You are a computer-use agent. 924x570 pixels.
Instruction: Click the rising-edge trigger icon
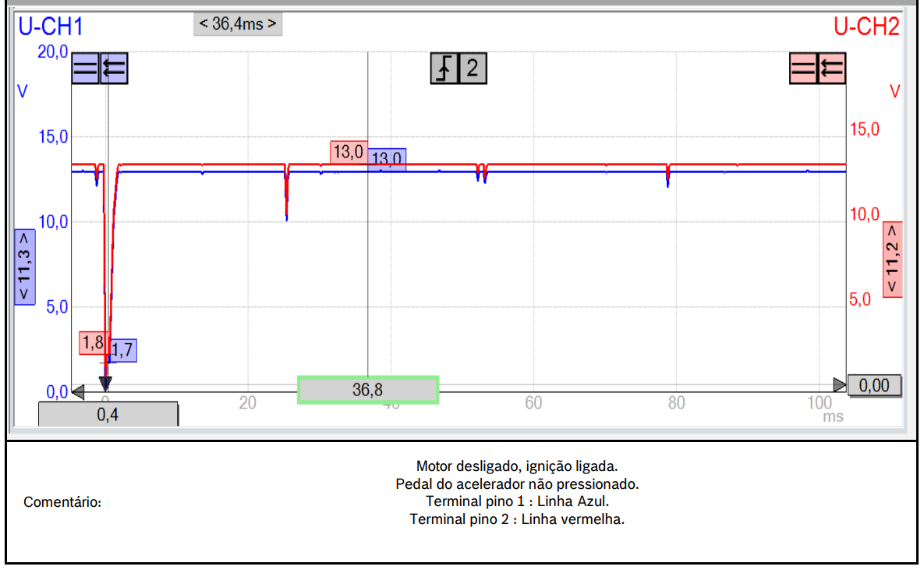(444, 69)
